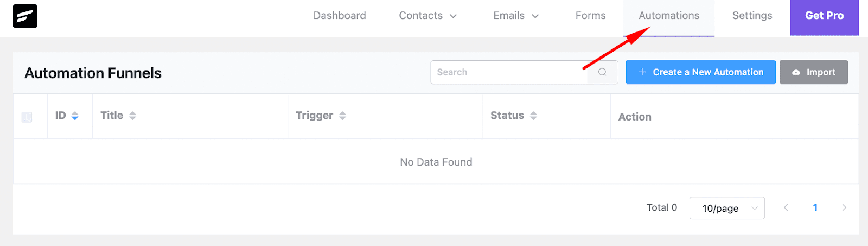Switch to the Forms tab
Image resolution: width=868 pixels, height=246 pixels.
(x=590, y=16)
